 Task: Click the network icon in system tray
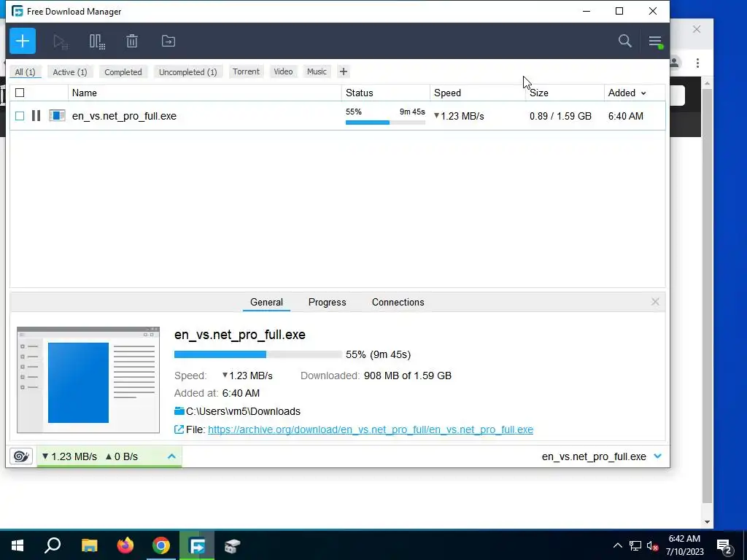[x=635, y=545]
